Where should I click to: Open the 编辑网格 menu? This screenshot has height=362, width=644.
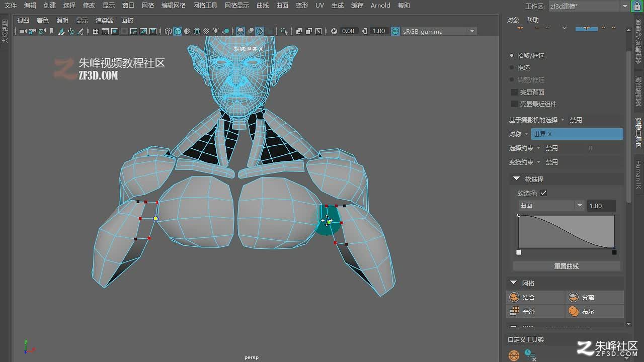[174, 6]
